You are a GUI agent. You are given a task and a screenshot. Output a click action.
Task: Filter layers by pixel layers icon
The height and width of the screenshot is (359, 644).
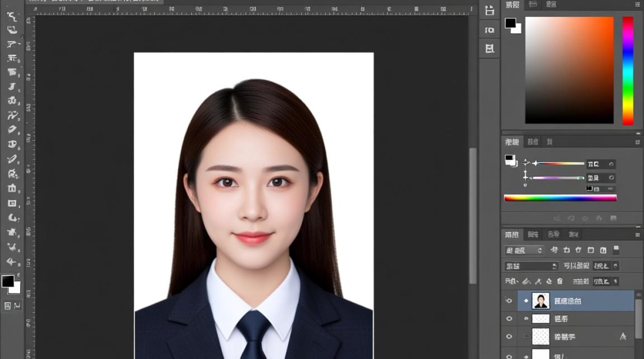click(554, 250)
